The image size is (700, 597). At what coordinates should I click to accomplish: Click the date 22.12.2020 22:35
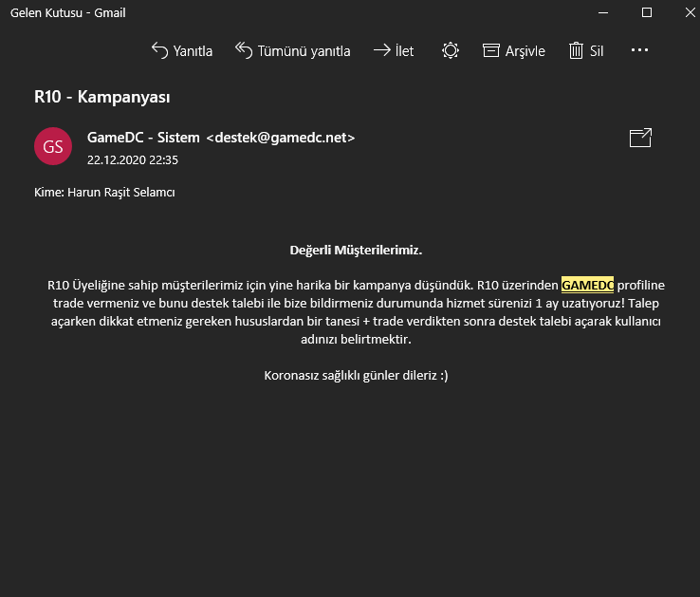coord(133,160)
